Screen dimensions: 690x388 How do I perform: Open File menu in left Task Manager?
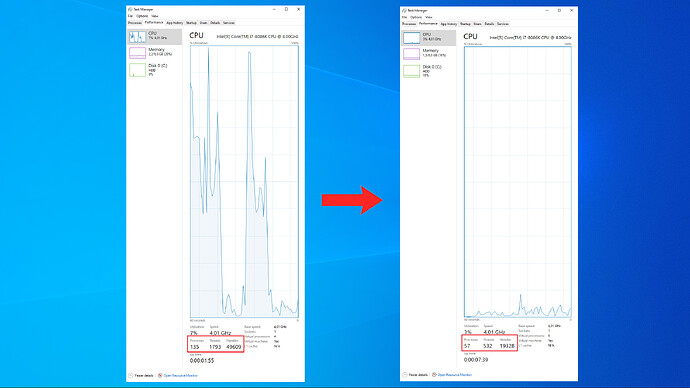pyautogui.click(x=130, y=16)
